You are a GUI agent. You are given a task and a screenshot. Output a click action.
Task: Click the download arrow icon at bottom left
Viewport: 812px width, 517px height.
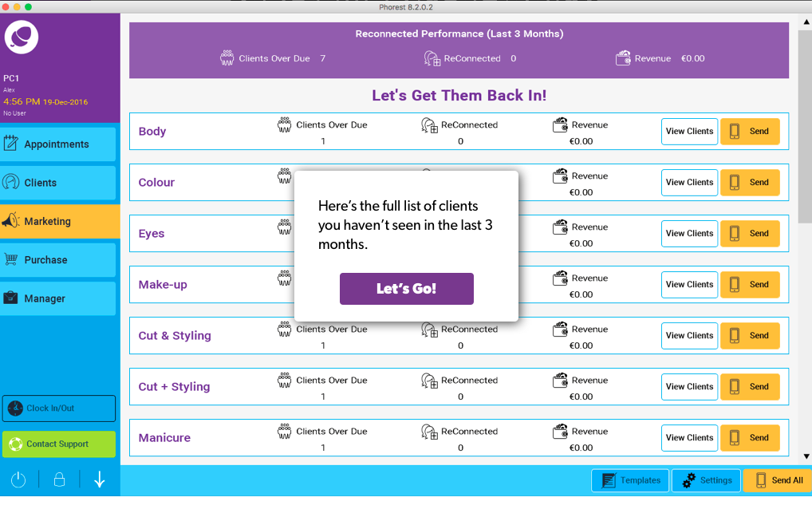[x=100, y=480]
